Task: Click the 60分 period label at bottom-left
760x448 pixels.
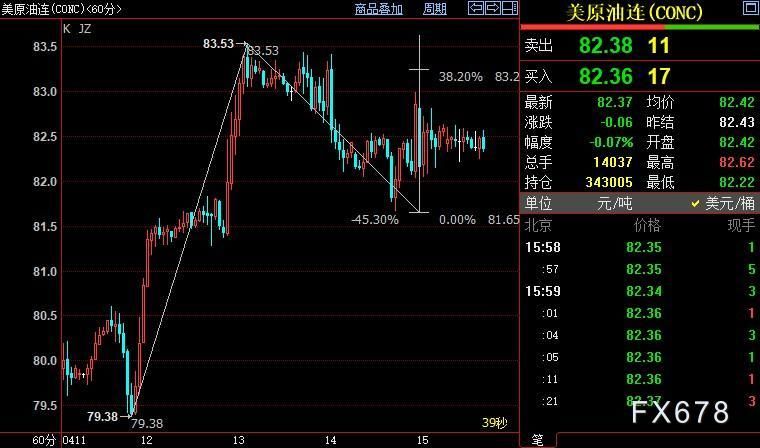Action: (x=44, y=440)
